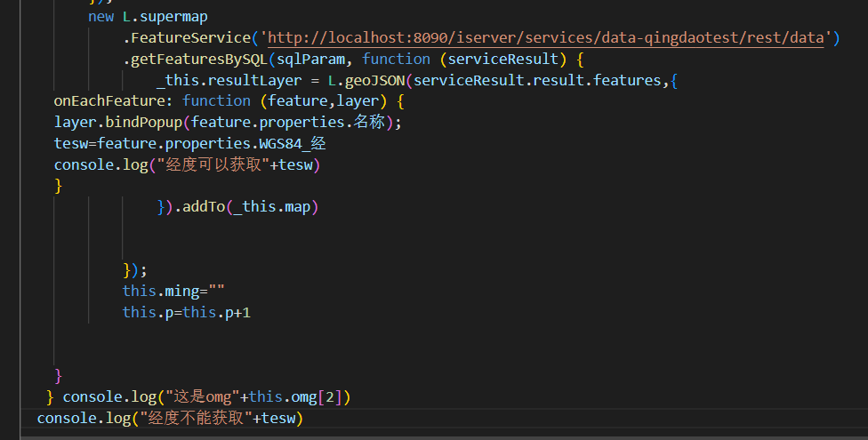The image size is (868, 440).
Task: Click the FeatureService method name
Action: point(191,37)
